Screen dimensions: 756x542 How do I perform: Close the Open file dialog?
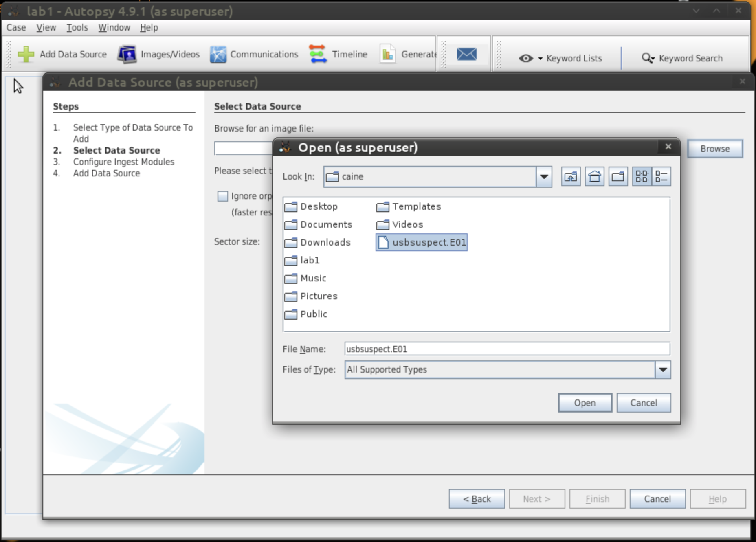click(668, 147)
